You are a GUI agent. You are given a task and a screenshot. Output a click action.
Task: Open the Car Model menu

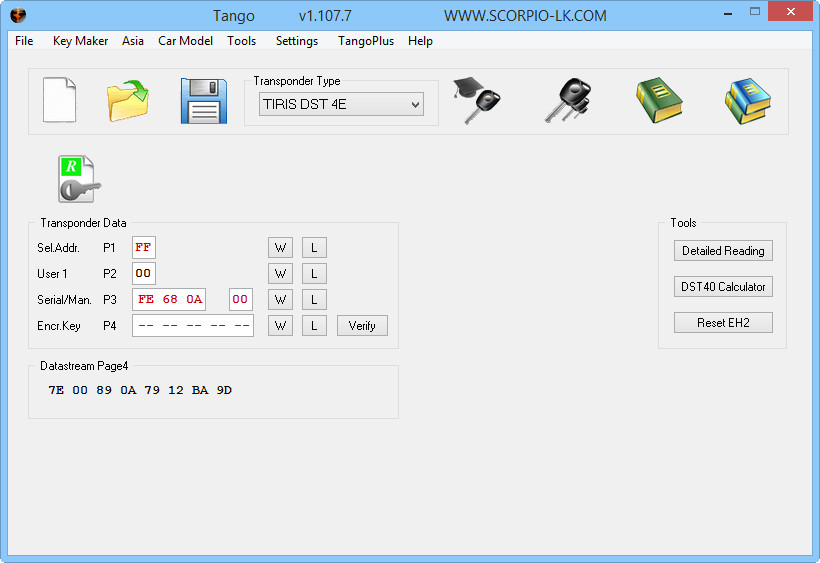(186, 41)
